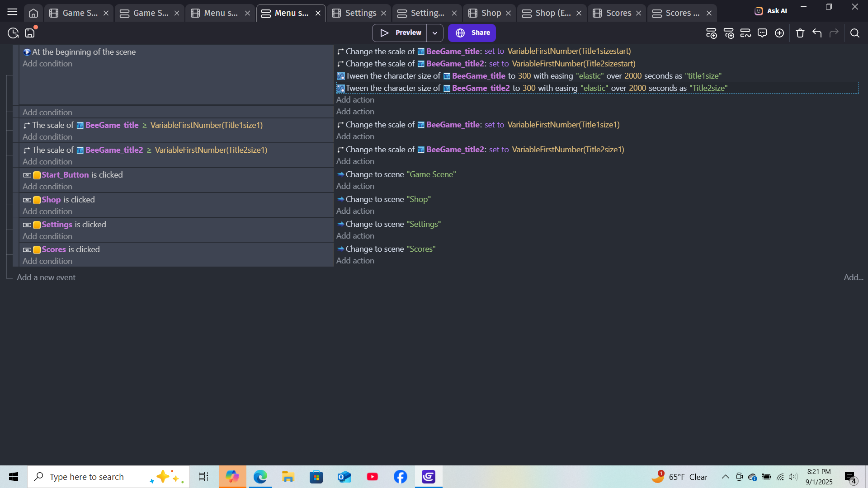Open the main hamburger menu
Screen dimensions: 868x488
pyautogui.click(x=12, y=12)
